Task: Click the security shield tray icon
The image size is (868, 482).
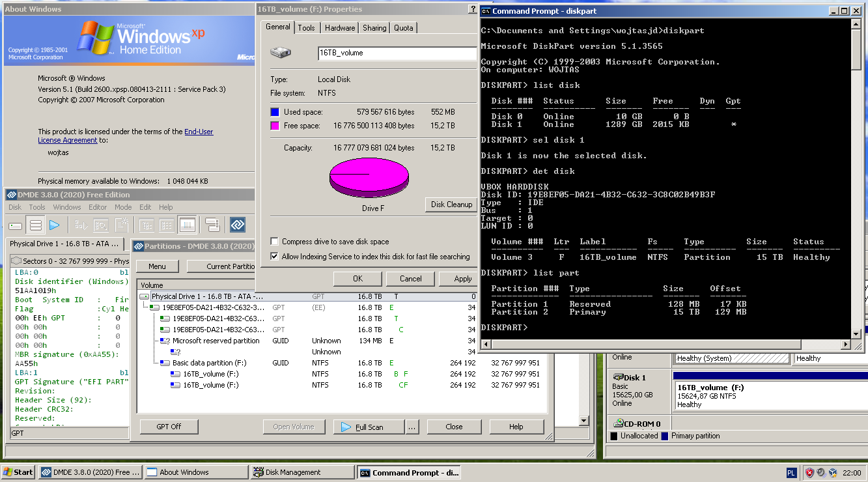Action: [x=809, y=472]
